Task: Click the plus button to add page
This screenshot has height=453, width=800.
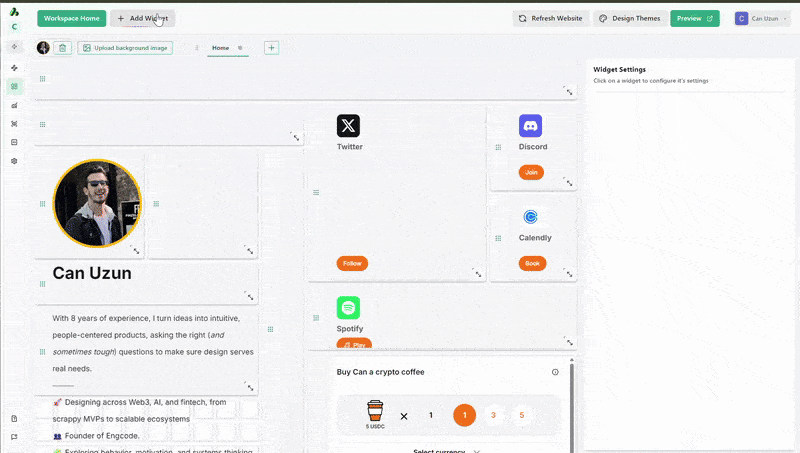Action: pos(271,48)
